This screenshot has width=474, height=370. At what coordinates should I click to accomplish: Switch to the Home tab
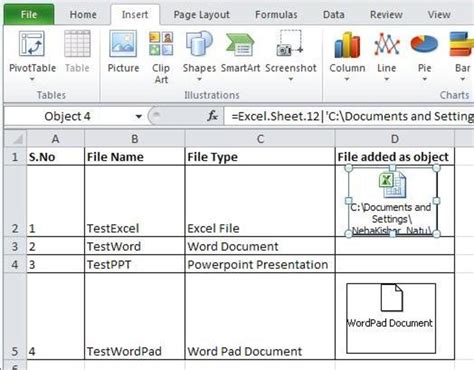click(83, 15)
